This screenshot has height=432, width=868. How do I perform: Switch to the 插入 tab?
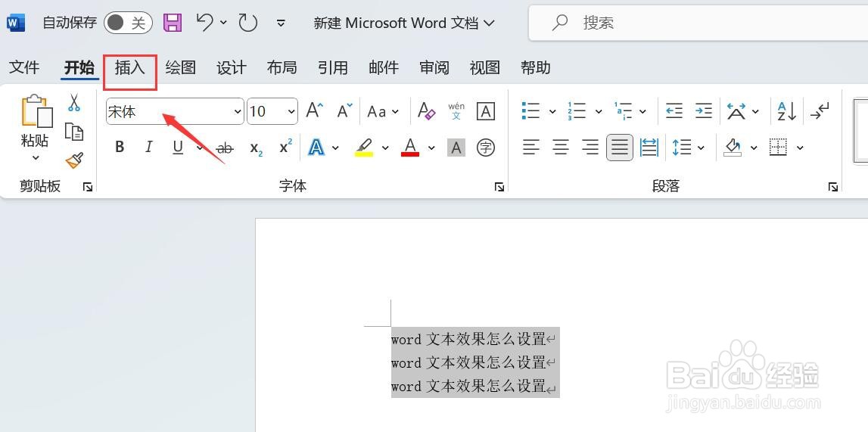[130, 67]
